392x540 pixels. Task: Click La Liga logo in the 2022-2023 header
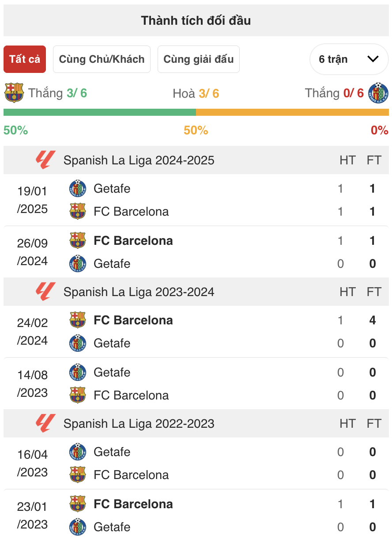[46, 423]
